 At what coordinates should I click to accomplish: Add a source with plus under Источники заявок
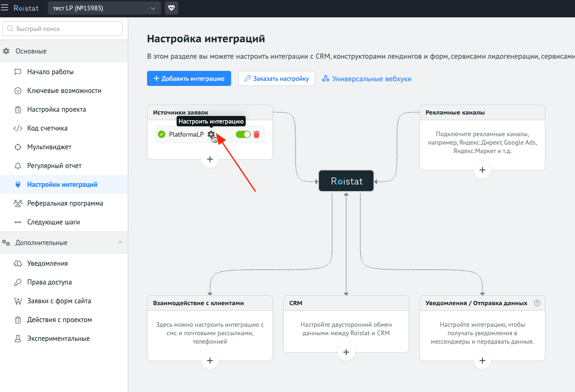[210, 159]
